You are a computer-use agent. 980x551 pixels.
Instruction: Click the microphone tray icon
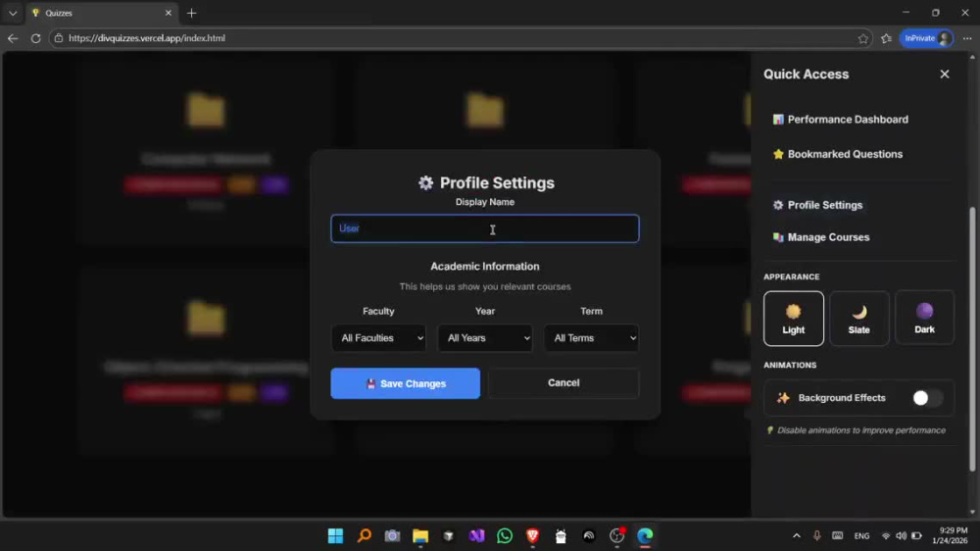coord(817,536)
